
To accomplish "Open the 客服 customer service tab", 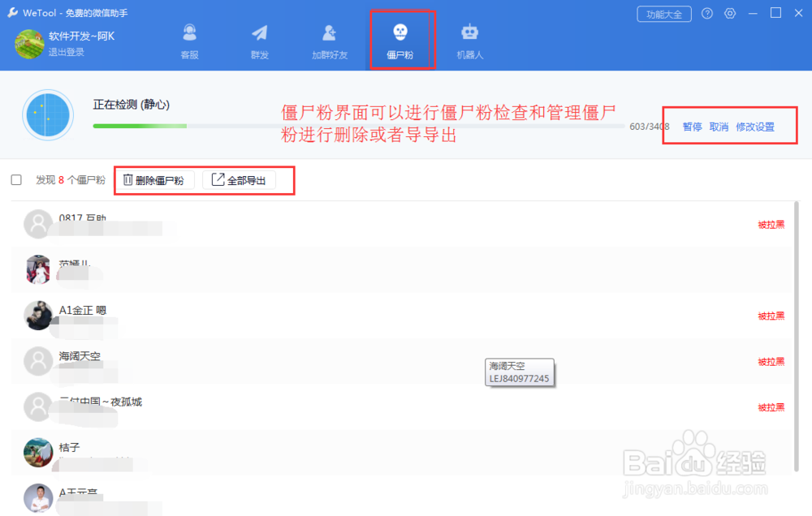I will [x=189, y=42].
